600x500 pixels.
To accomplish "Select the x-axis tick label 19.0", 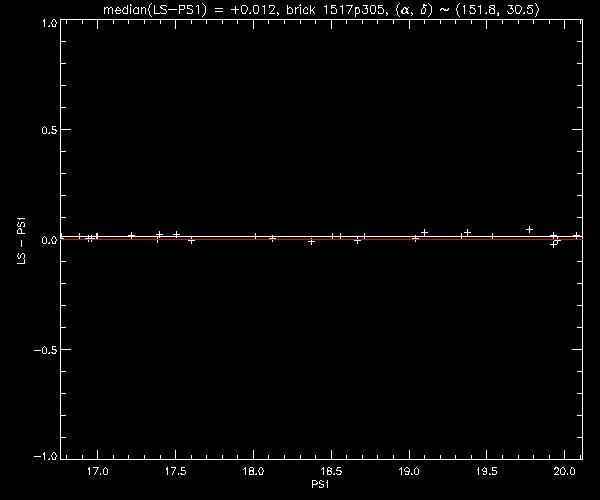I will pos(409,471).
